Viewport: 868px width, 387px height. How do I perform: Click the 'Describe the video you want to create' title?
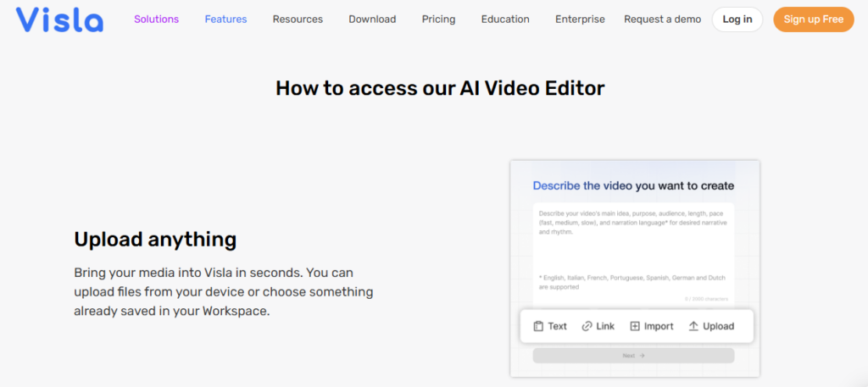pyautogui.click(x=633, y=185)
